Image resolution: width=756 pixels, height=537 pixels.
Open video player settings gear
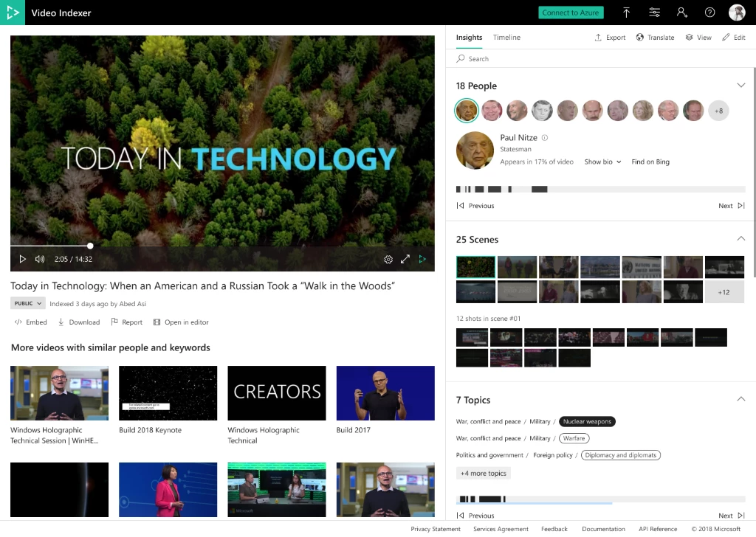(388, 260)
